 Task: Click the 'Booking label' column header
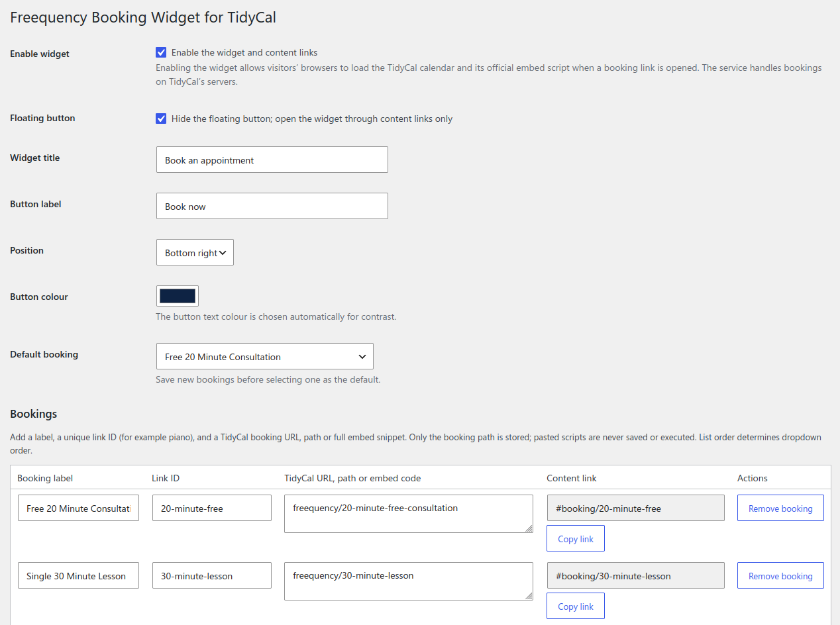[x=45, y=478]
